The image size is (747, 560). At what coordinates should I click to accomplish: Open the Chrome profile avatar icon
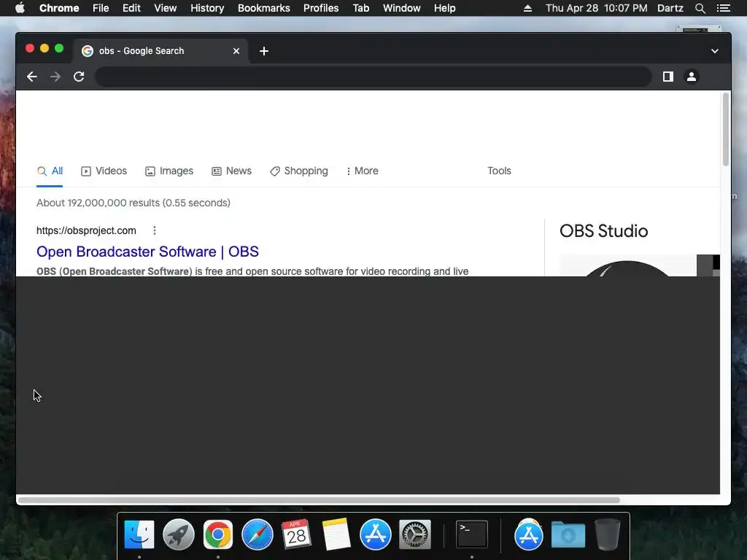(x=692, y=77)
